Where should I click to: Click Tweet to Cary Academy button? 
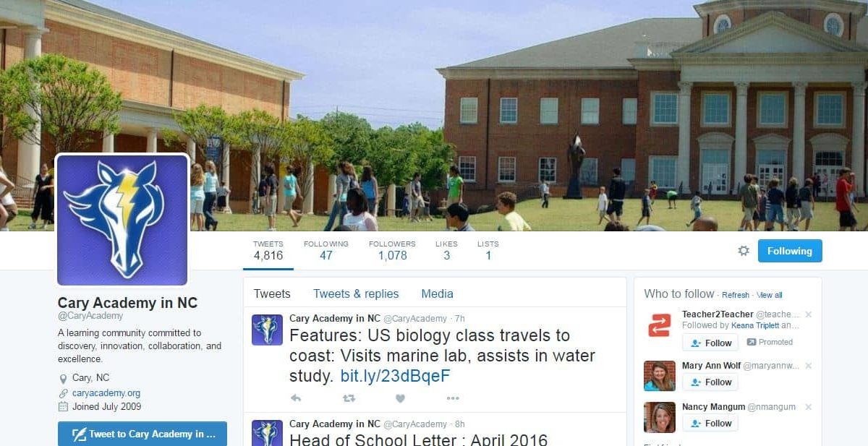[x=142, y=434]
